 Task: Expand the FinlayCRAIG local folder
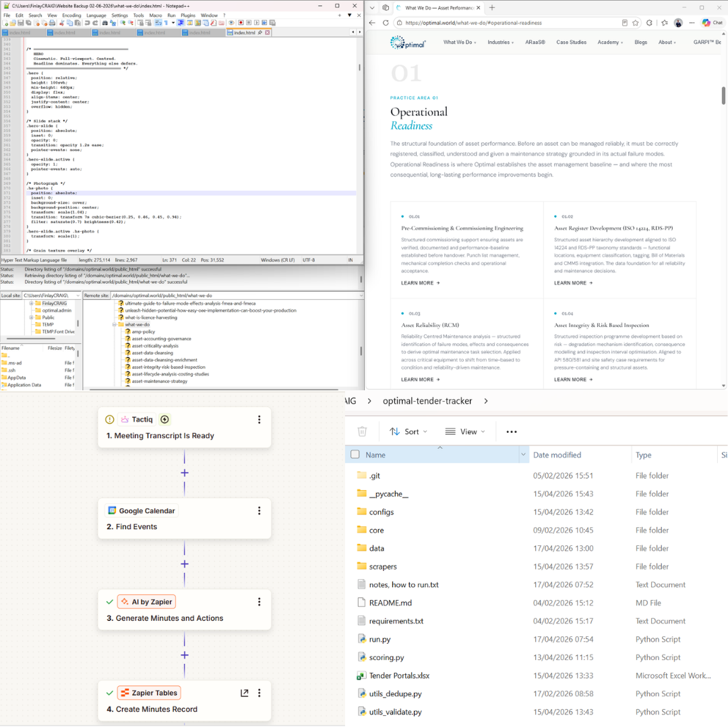pos(31,303)
